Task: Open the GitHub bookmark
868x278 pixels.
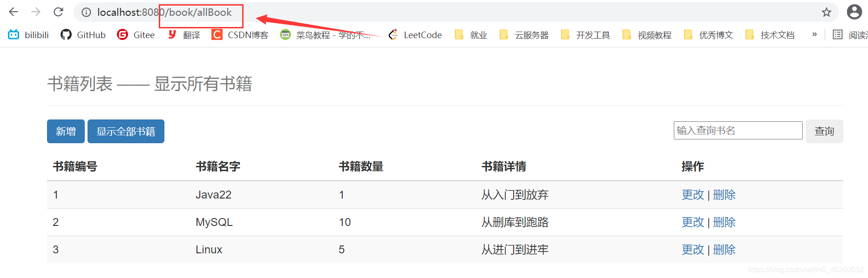Action: 83,35
